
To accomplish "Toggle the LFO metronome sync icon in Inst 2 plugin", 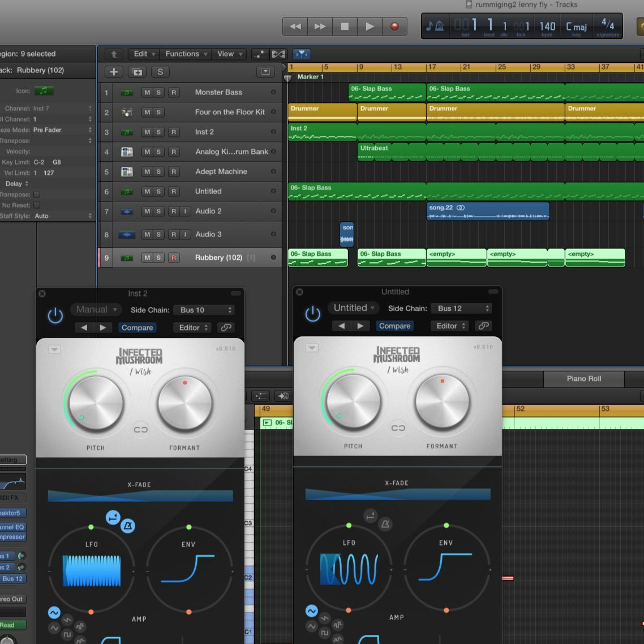I will [128, 526].
